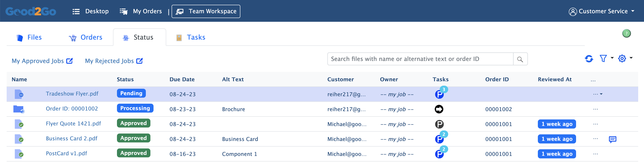Click Brochure alt text cell
Viewport: 644px width, 164px height.
click(x=233, y=109)
